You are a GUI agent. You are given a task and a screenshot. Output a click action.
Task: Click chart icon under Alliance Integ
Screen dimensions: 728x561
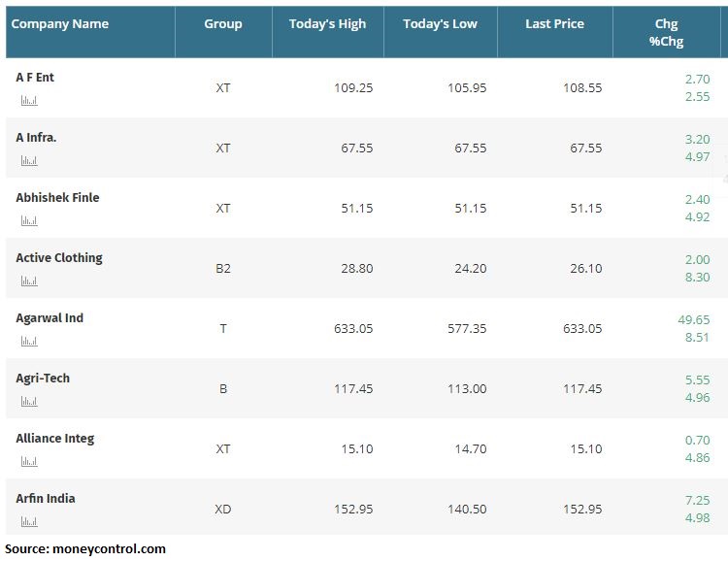pyautogui.click(x=28, y=461)
